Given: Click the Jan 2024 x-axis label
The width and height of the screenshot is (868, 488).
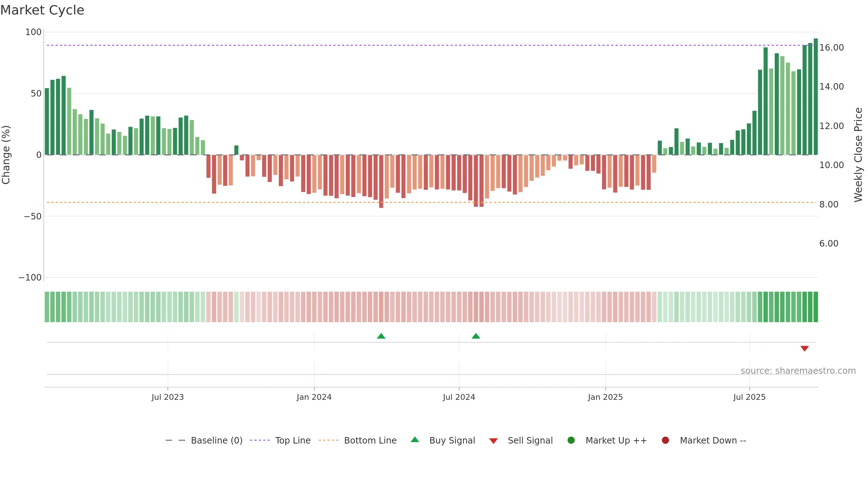Looking at the screenshot, I should [x=314, y=397].
